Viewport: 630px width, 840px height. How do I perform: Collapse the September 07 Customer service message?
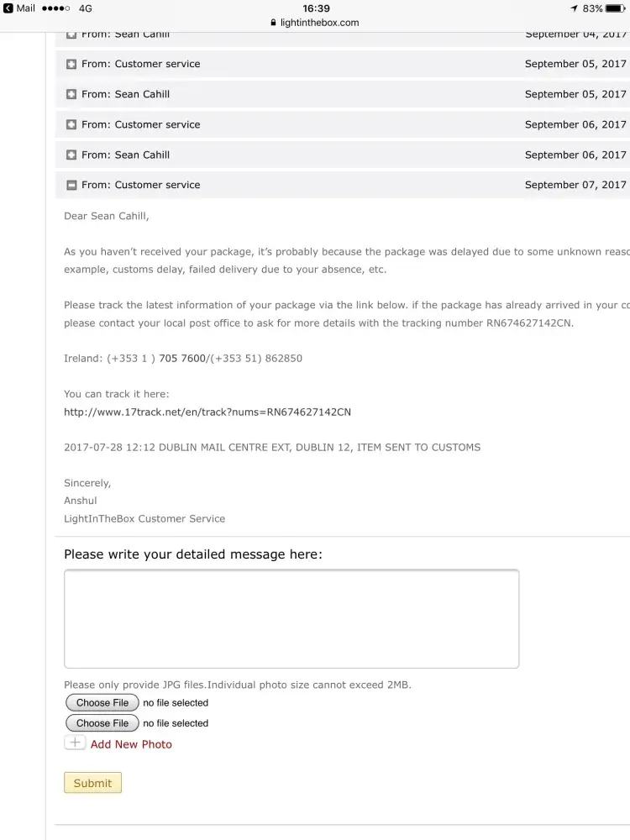71,185
